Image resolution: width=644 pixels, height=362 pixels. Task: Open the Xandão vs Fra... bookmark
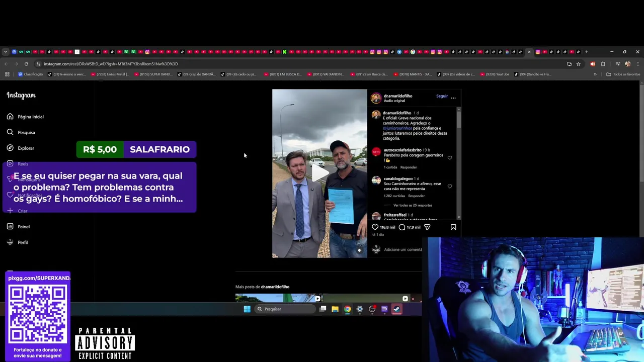tap(533, 74)
